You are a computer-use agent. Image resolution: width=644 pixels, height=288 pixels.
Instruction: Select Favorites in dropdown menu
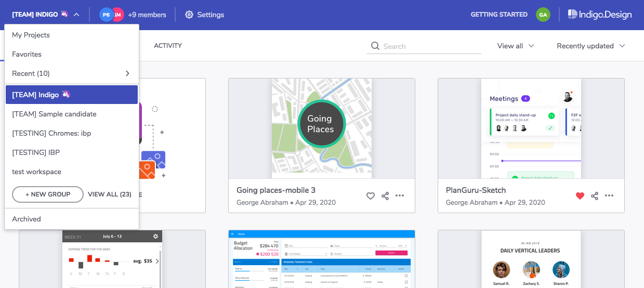(72, 54)
